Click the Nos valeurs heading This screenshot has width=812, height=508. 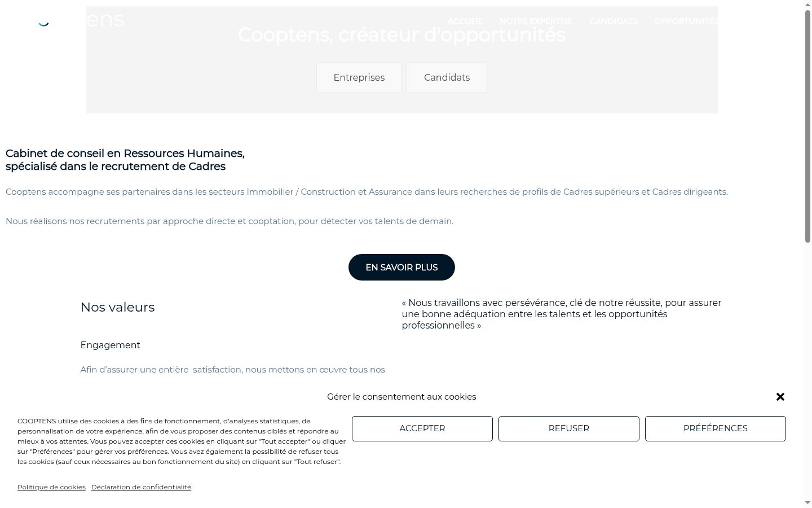click(x=117, y=307)
